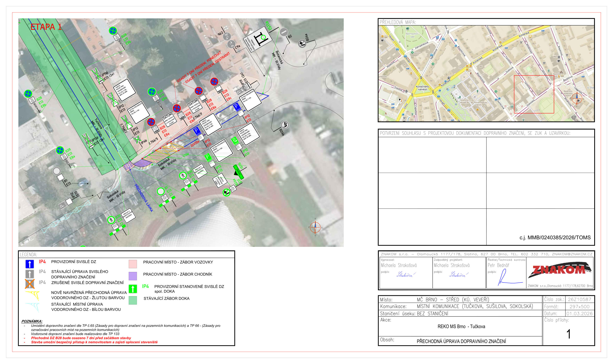The width and height of the screenshot is (613, 364).
Task: Click the gray IP11f parking sign
Action: coord(239,91)
